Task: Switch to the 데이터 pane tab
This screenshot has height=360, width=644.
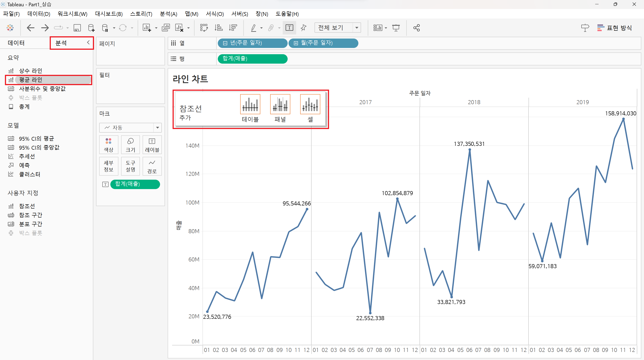Action: coord(16,43)
